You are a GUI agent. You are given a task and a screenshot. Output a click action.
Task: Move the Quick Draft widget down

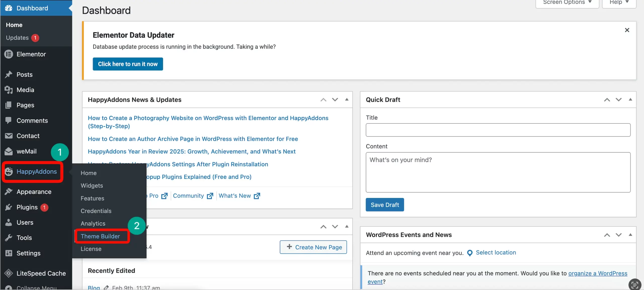[618, 100]
